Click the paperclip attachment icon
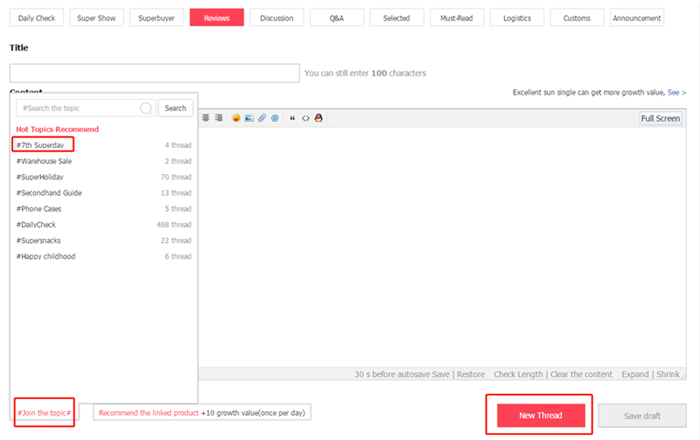 (x=262, y=118)
